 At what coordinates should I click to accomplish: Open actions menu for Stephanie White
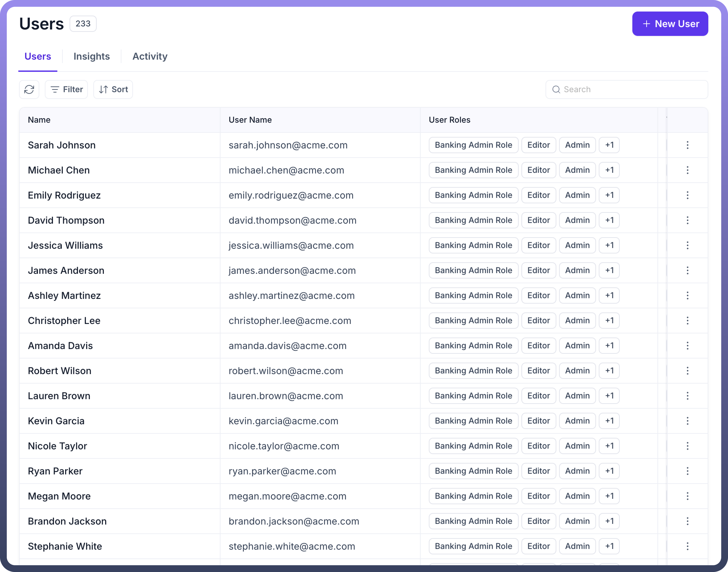(687, 546)
